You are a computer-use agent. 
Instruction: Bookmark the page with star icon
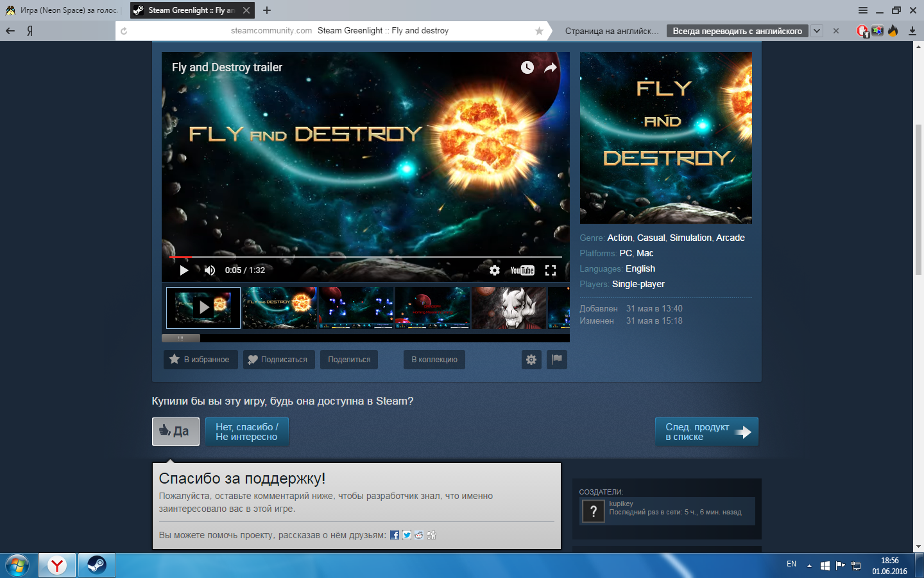(539, 31)
